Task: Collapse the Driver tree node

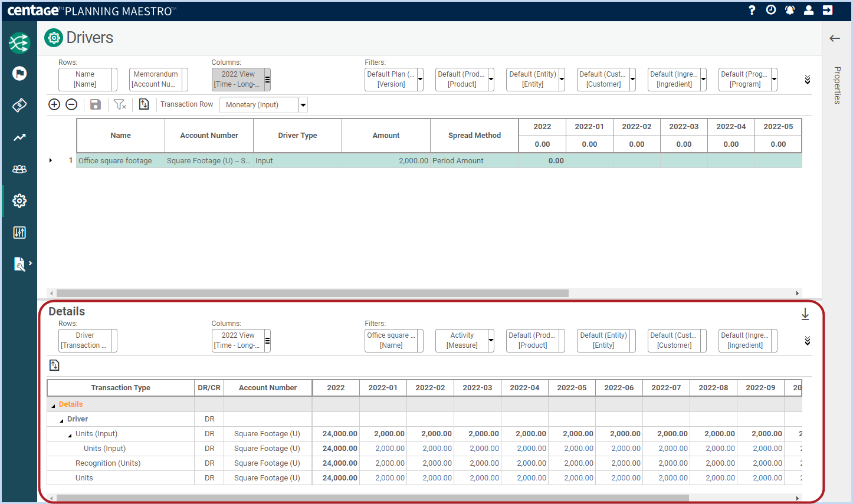Action: [x=61, y=420]
